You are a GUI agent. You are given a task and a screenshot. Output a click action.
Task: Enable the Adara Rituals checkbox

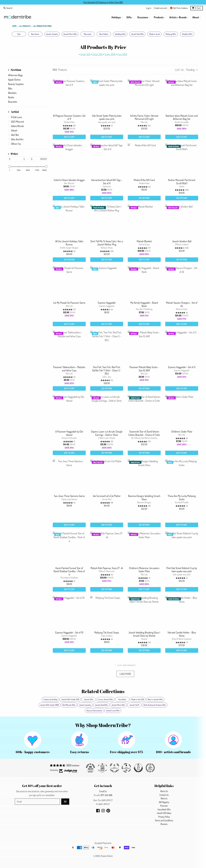point(9,126)
